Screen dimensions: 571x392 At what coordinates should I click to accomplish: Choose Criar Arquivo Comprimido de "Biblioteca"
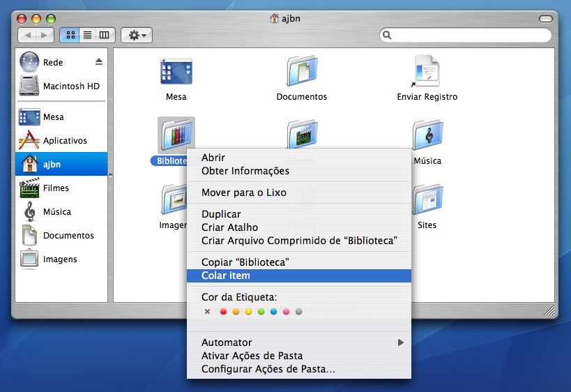(299, 241)
